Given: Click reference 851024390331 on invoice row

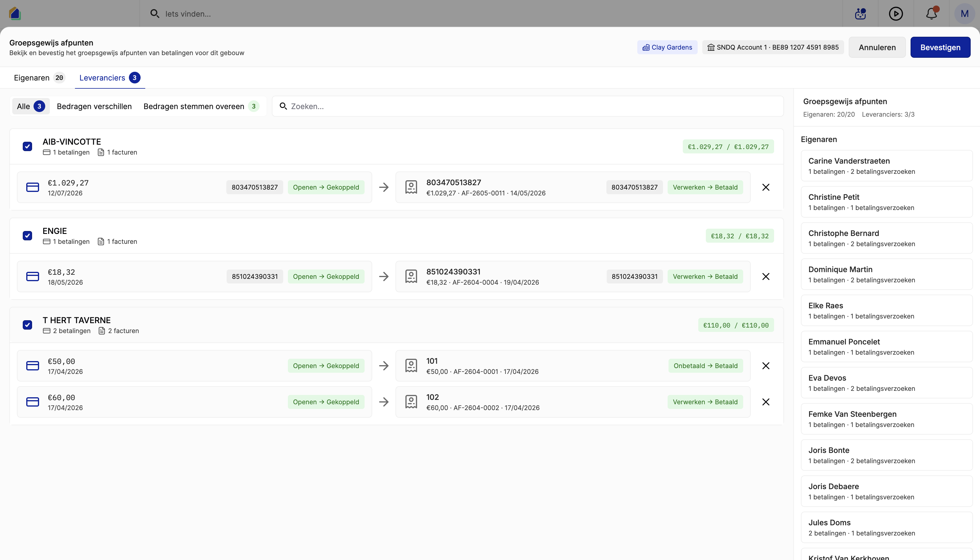Looking at the screenshot, I should (635, 276).
